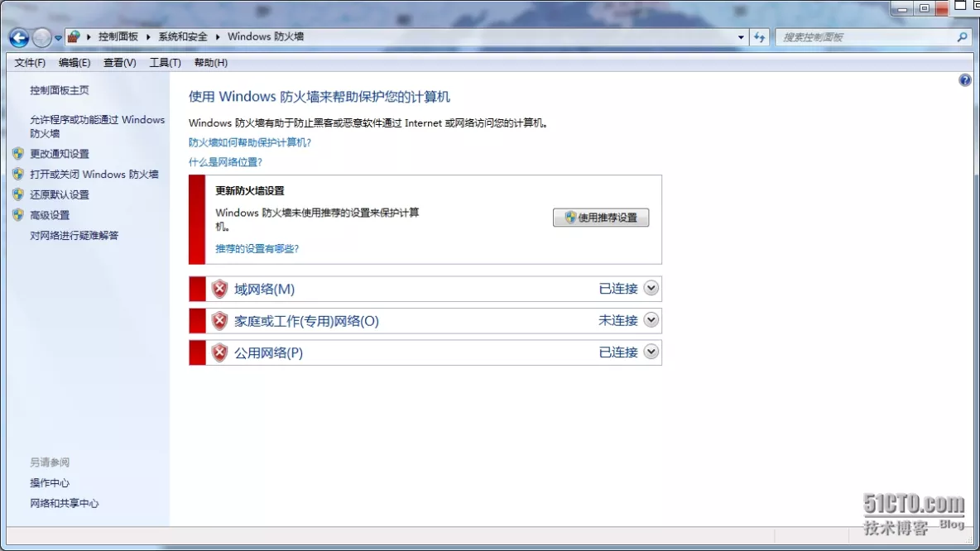Open 网络和共享中心 link
Image resolution: width=980 pixels, height=551 pixels.
[65, 504]
